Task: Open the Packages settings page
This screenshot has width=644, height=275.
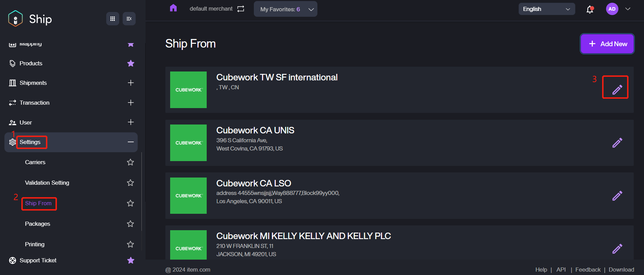Action: click(38, 224)
